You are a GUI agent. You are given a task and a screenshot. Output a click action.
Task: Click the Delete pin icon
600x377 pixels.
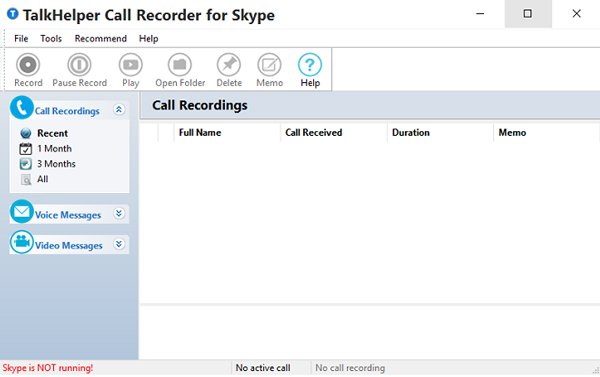point(229,64)
